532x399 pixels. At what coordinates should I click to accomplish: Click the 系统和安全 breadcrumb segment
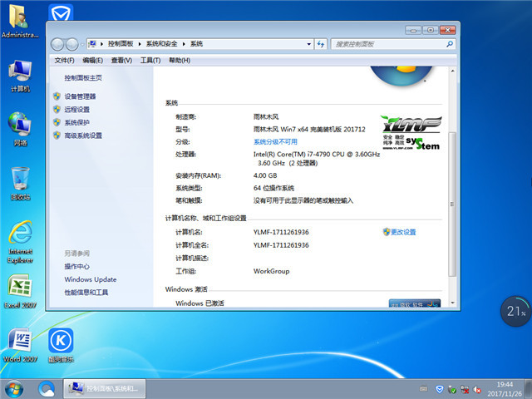click(161, 44)
